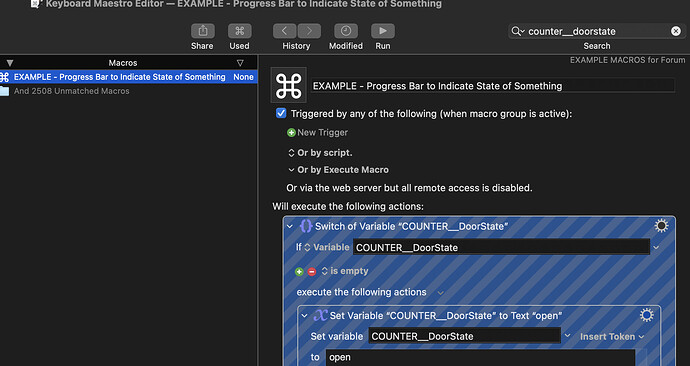Image resolution: width=690 pixels, height=366 pixels.
Task: Click the Macros column header
Action: tap(123, 63)
